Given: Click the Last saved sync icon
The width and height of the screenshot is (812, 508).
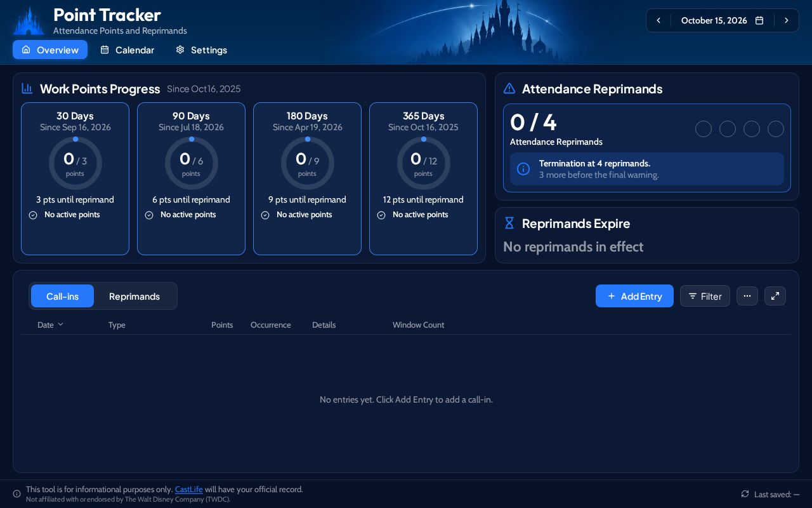Looking at the screenshot, I should (745, 494).
